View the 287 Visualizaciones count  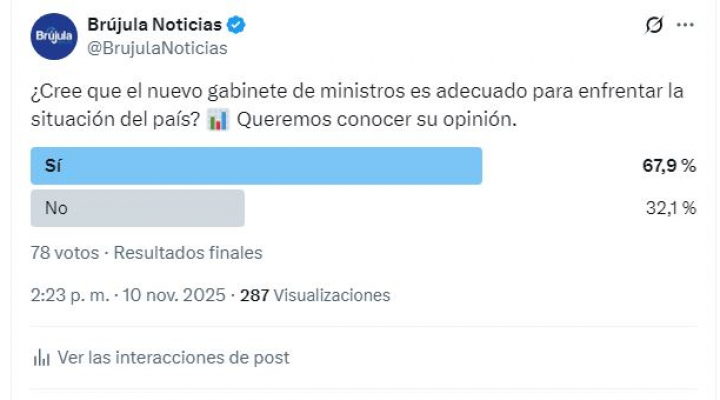[315, 295]
